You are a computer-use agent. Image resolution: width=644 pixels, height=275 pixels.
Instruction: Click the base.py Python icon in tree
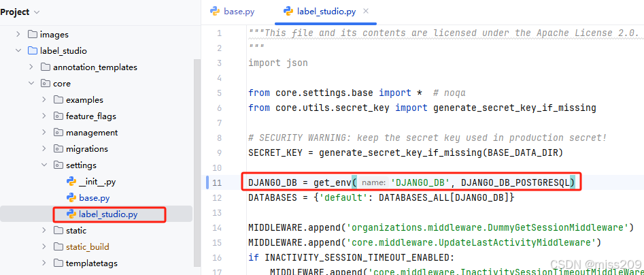pos(71,197)
